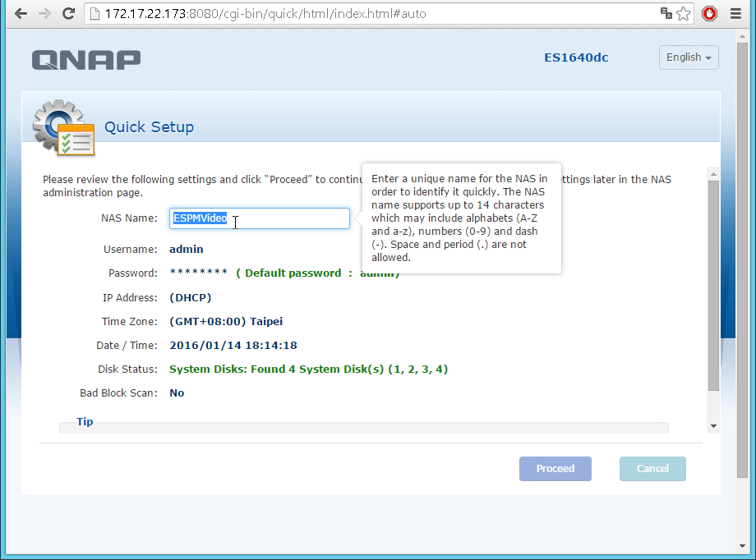The width and height of the screenshot is (756, 560).
Task: Open the Chrome hamburger menu
Action: click(x=735, y=14)
